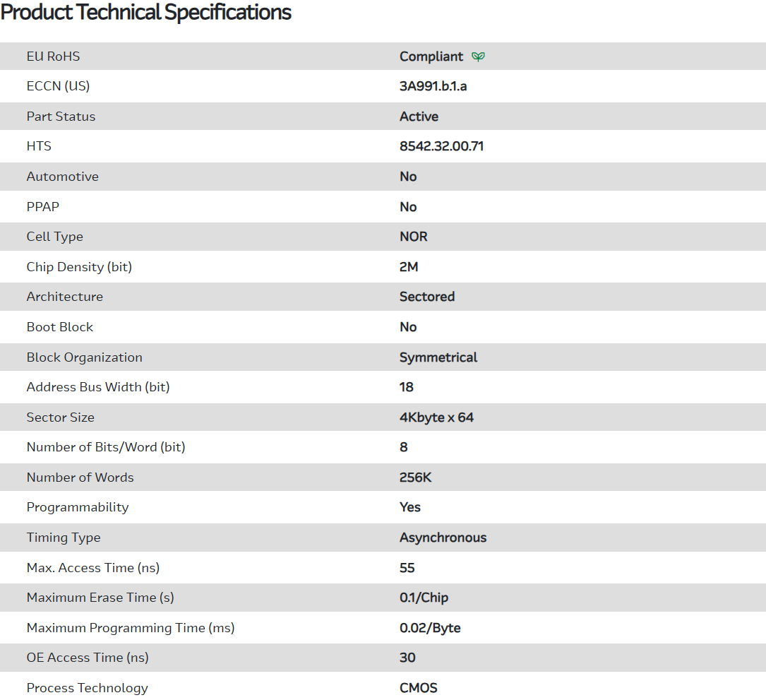This screenshot has width=766, height=700.
Task: Click the Chip Density 2M value
Action: point(409,267)
